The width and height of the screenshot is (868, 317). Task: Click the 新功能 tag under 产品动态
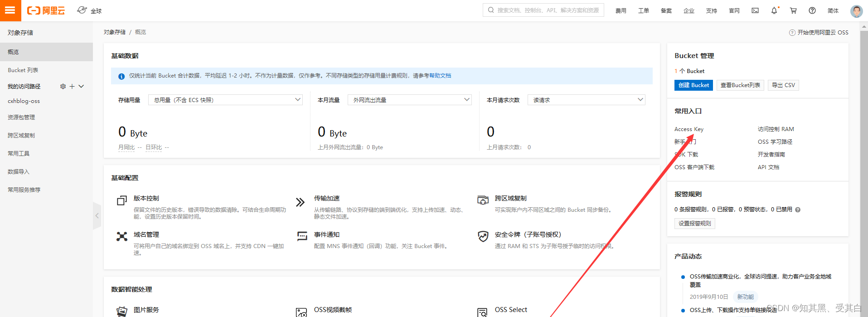click(745, 297)
